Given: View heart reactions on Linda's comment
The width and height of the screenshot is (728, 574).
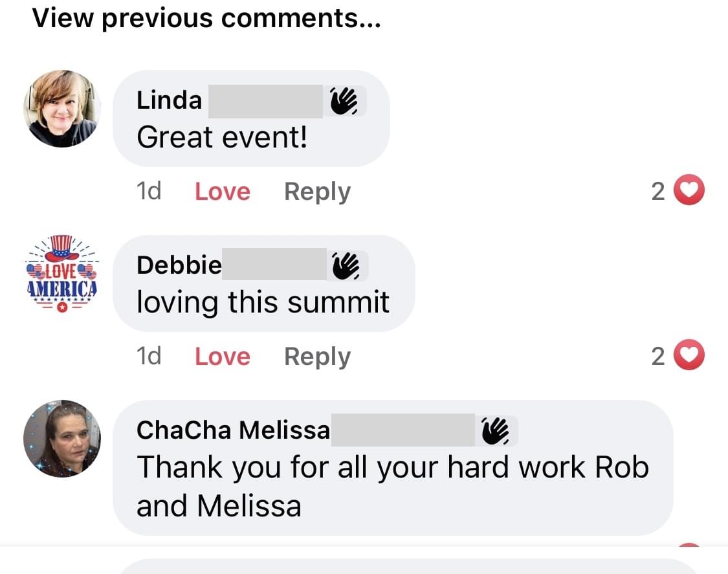Looking at the screenshot, I should pos(689,190).
